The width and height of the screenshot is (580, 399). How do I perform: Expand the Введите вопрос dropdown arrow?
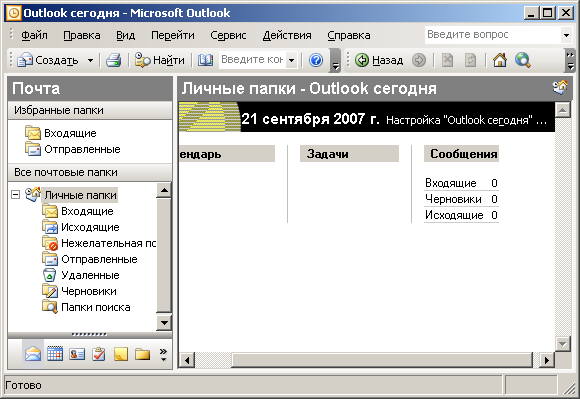(x=566, y=35)
